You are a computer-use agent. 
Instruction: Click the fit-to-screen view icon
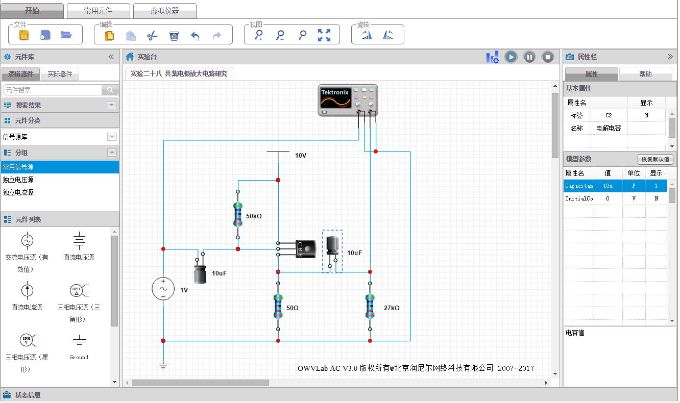coord(323,35)
